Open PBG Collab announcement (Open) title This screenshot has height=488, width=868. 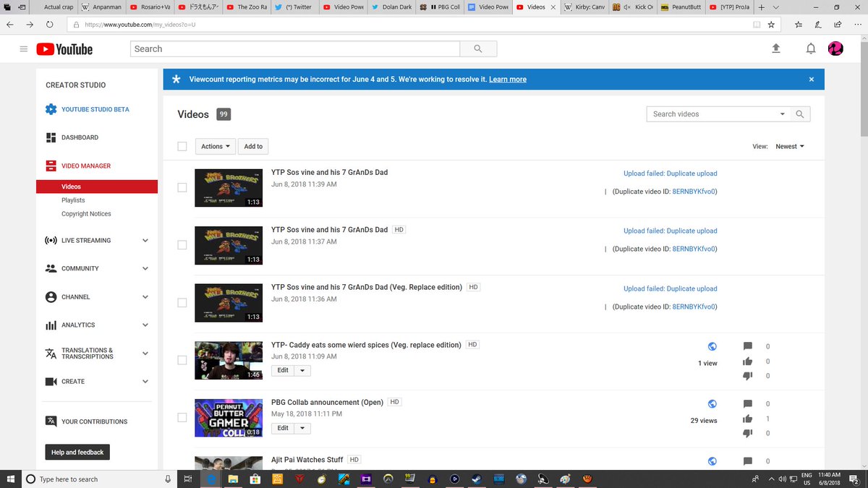coord(325,402)
